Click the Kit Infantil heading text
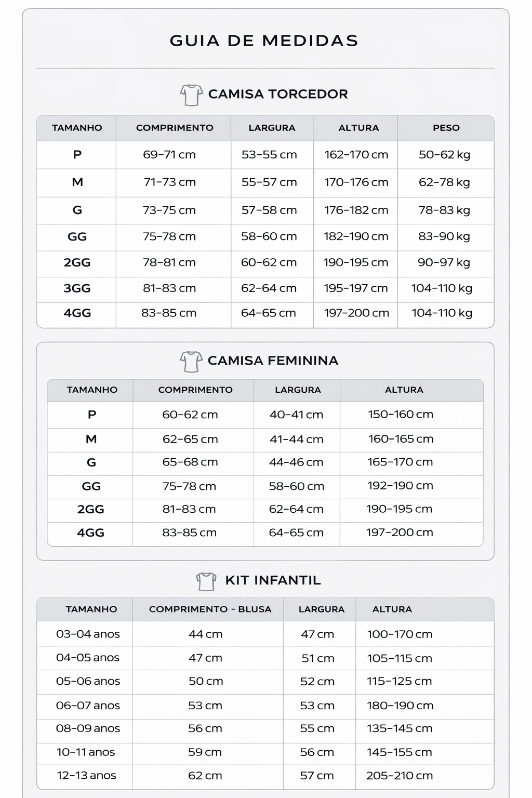Viewport: 532px width, 798px height. (x=273, y=580)
